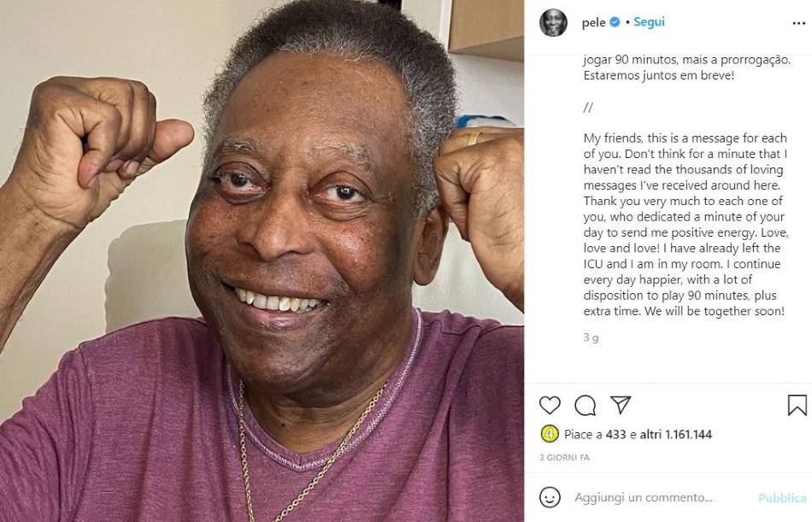Screen dimensions: 812x522
Task: Click the small yellow liker avatar
Action: 550,433
